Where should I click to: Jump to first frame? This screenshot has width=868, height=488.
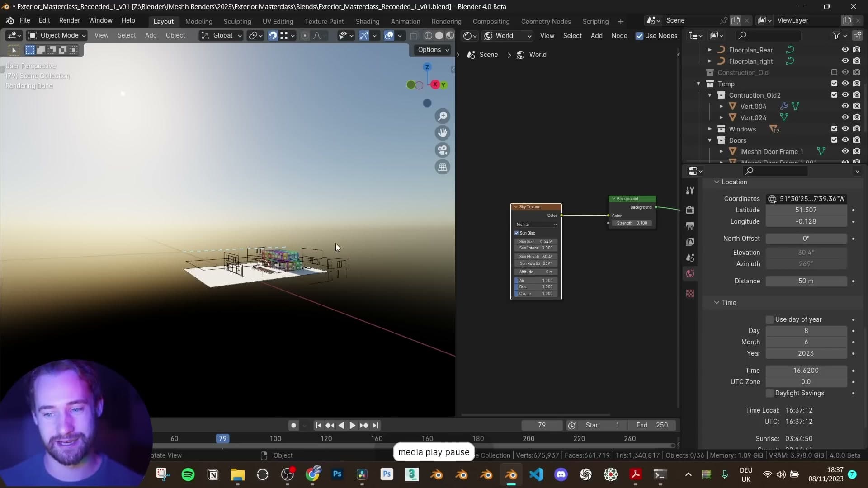click(x=318, y=426)
